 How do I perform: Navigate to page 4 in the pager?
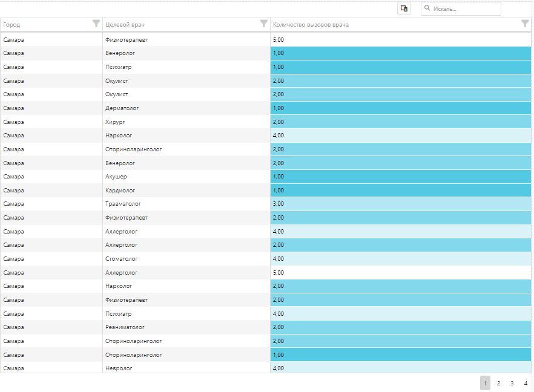(x=525, y=383)
